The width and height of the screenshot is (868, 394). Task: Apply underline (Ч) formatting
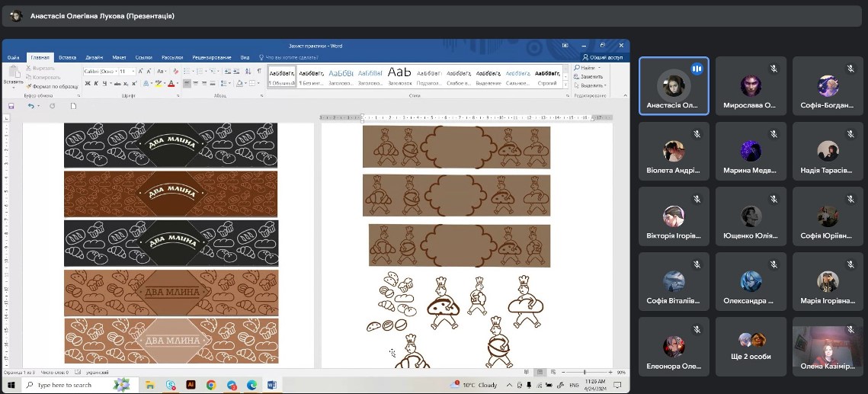click(x=104, y=84)
